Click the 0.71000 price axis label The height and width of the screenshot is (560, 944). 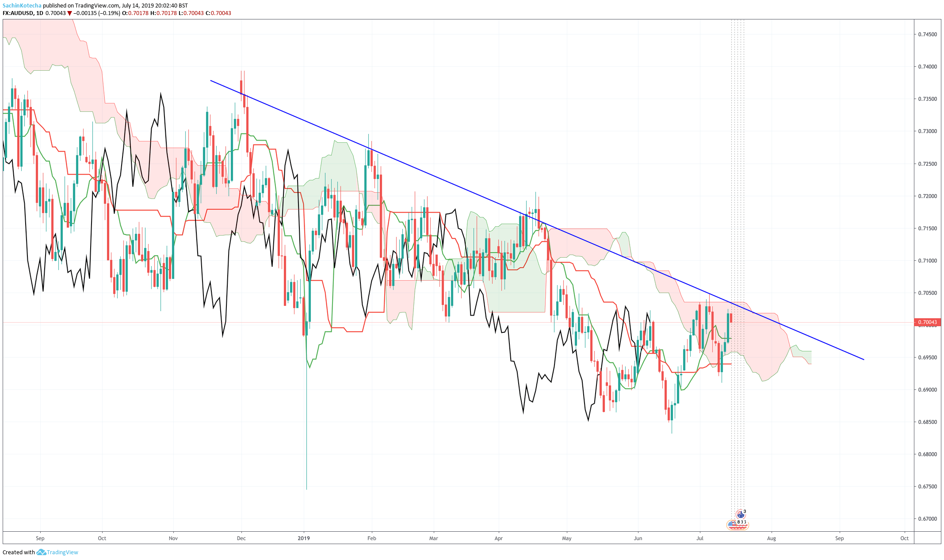927,260
